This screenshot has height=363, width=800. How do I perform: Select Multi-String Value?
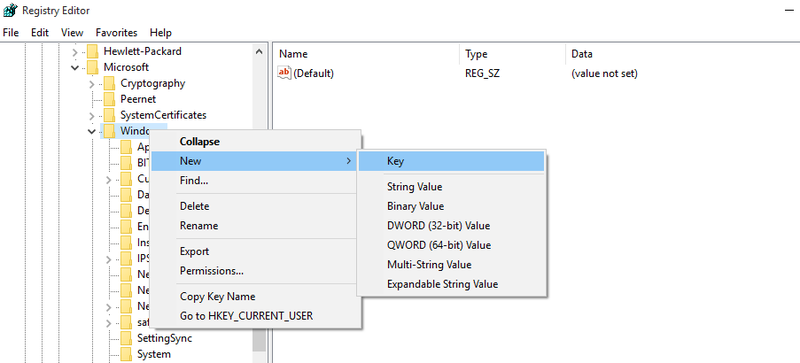click(x=452, y=264)
